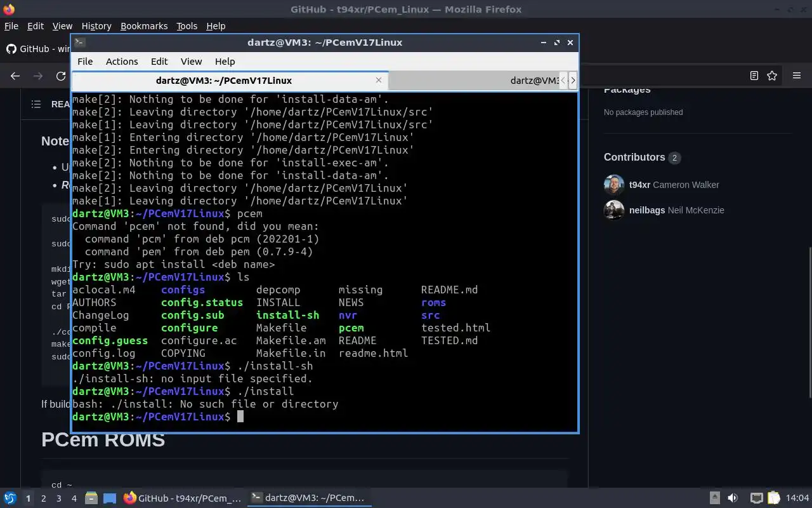Toggle Firefox reader view icon

click(754, 76)
